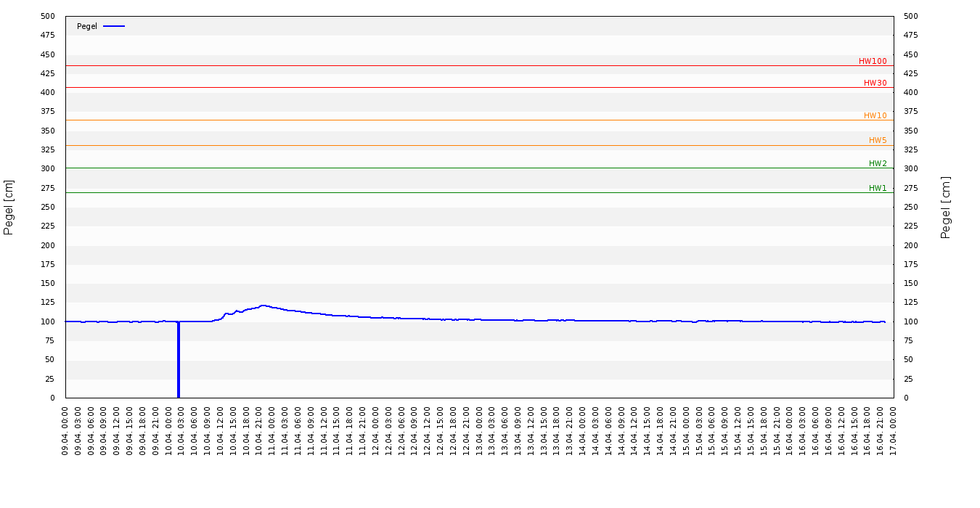This screenshot has height=508, width=980.
Task: Click the 0 tick on right axis
Action: 906,398
